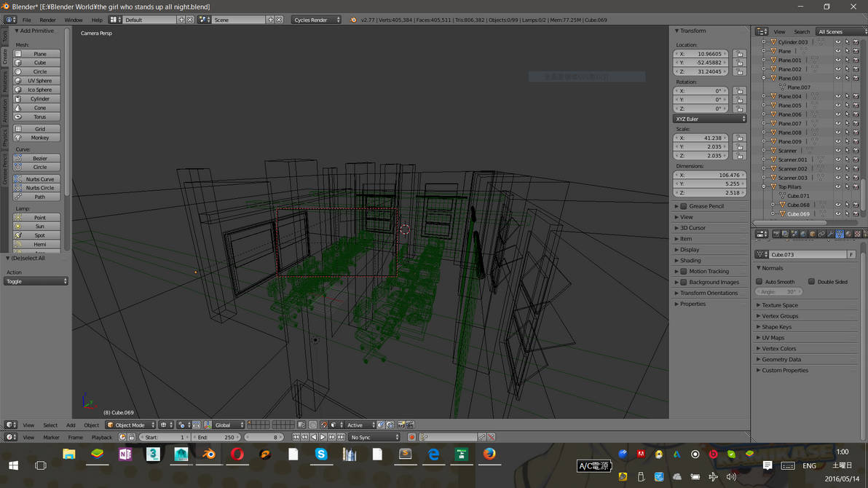Click the Blender info editor type icon
Viewport: 868px width, 488px height.
(10, 20)
